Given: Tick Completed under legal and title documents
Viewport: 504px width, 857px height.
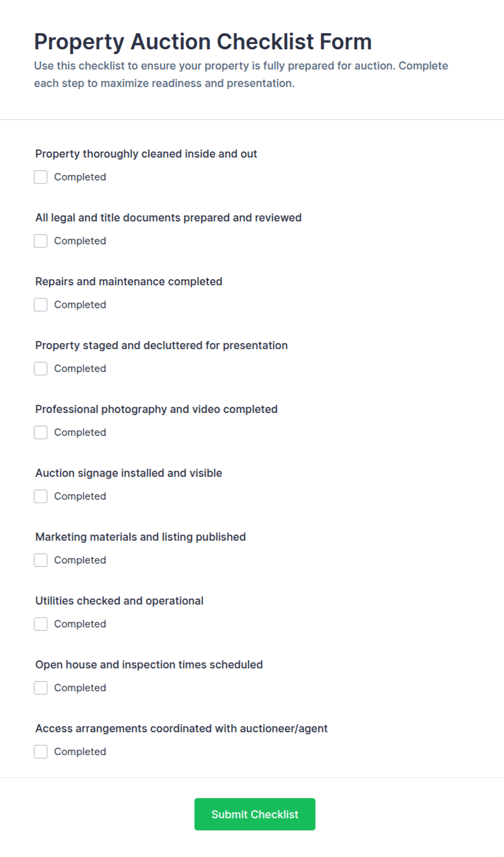Looking at the screenshot, I should click(x=41, y=241).
